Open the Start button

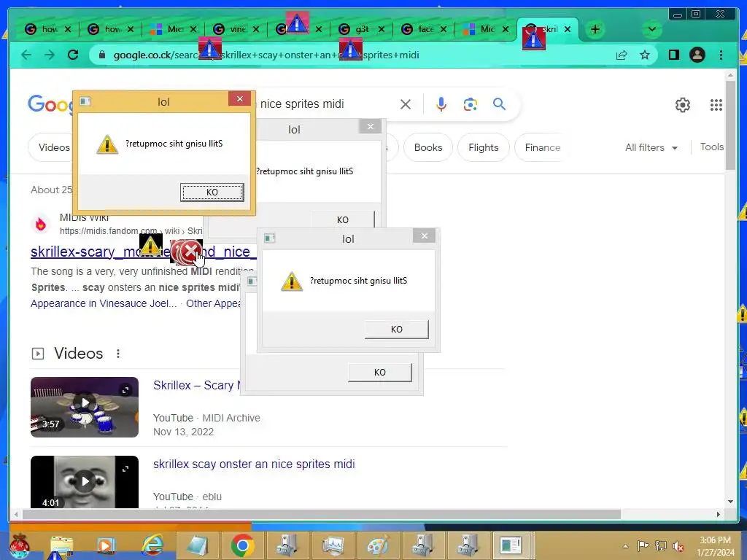pos(20,546)
